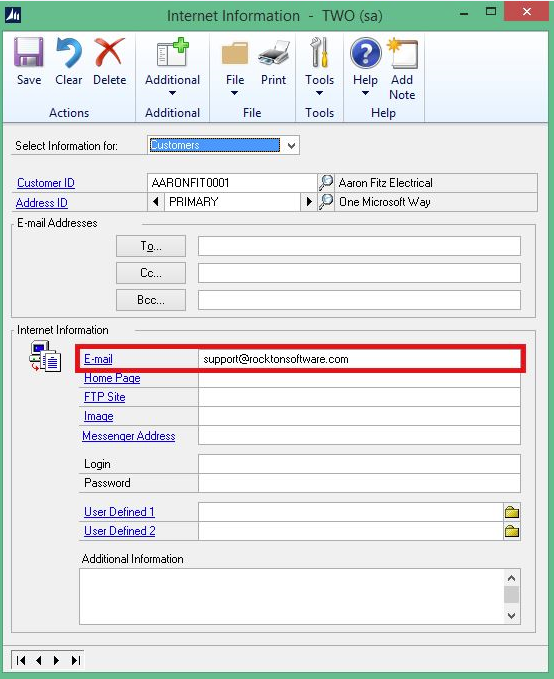Click the Save floppy disk icon
Viewport: 554px width, 679px height.
pos(29,52)
